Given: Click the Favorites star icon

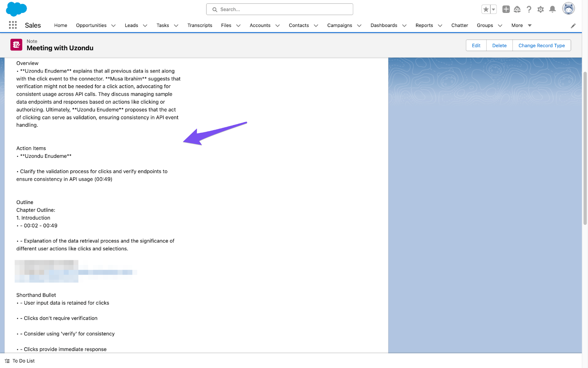Looking at the screenshot, I should pos(486,10).
